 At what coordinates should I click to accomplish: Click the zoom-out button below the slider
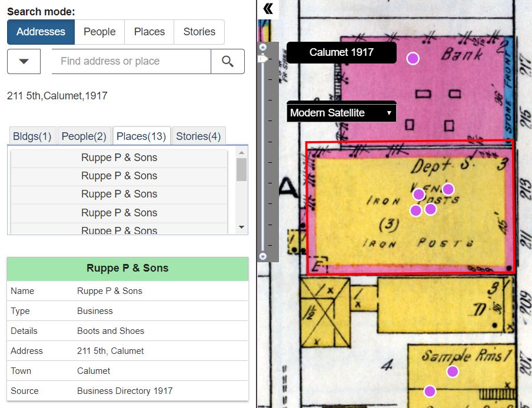(263, 256)
